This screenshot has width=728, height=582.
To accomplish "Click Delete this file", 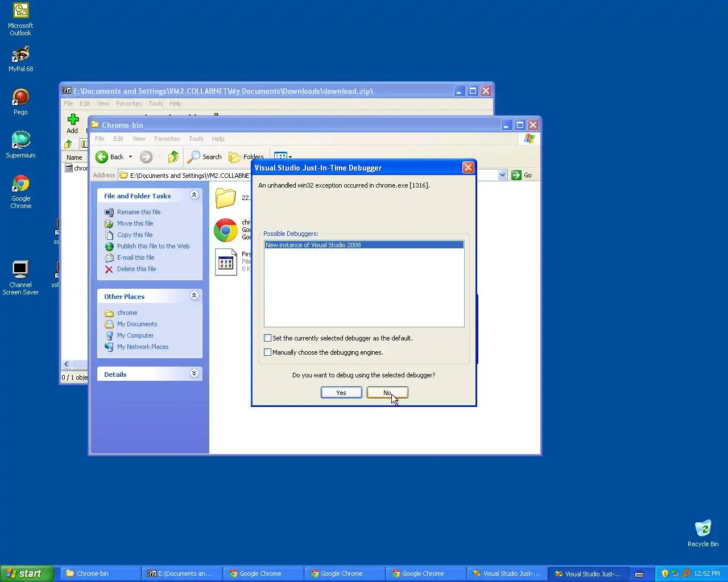I will pyautogui.click(x=136, y=269).
